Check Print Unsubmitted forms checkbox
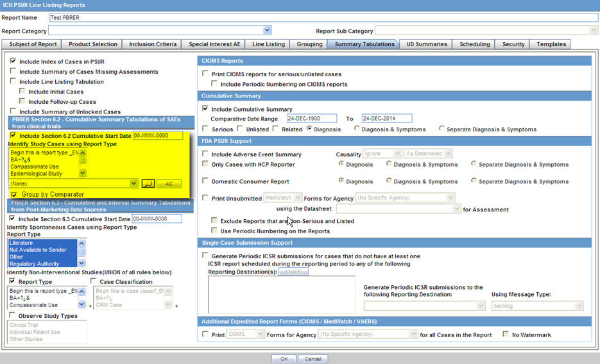Image resolution: width=600 pixels, height=364 pixels. [205, 197]
